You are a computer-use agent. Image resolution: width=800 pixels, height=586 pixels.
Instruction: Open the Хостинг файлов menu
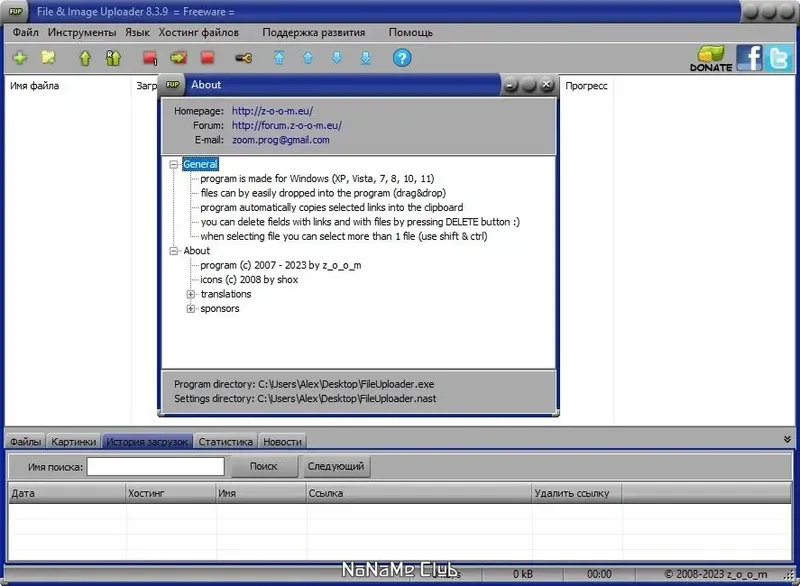pyautogui.click(x=198, y=32)
